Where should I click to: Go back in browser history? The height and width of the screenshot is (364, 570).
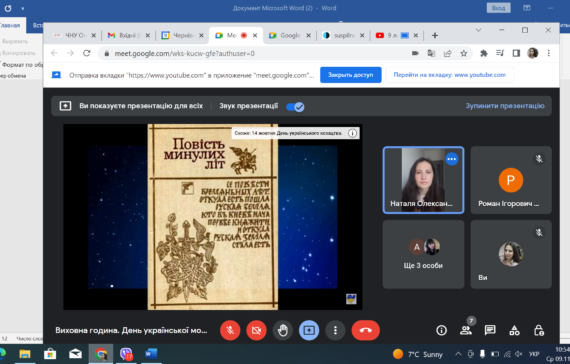pyautogui.click(x=55, y=53)
